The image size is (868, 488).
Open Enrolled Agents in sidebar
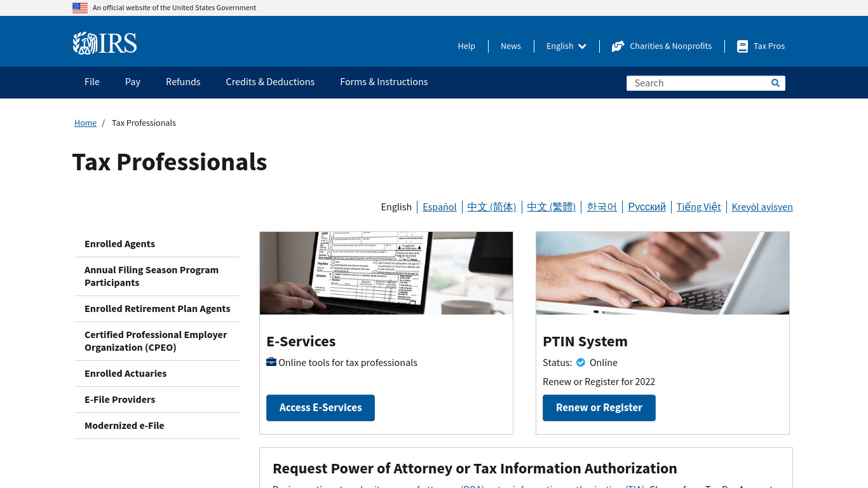coord(119,244)
